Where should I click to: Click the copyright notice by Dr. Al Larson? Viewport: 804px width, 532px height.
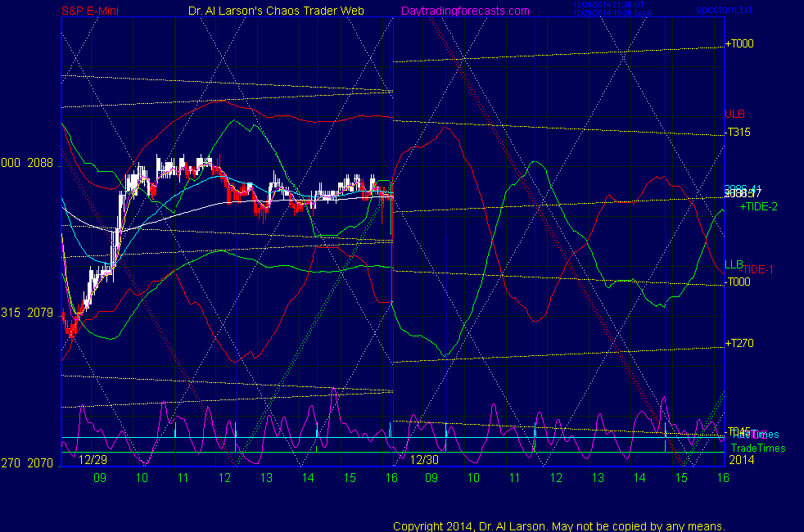pos(559,526)
